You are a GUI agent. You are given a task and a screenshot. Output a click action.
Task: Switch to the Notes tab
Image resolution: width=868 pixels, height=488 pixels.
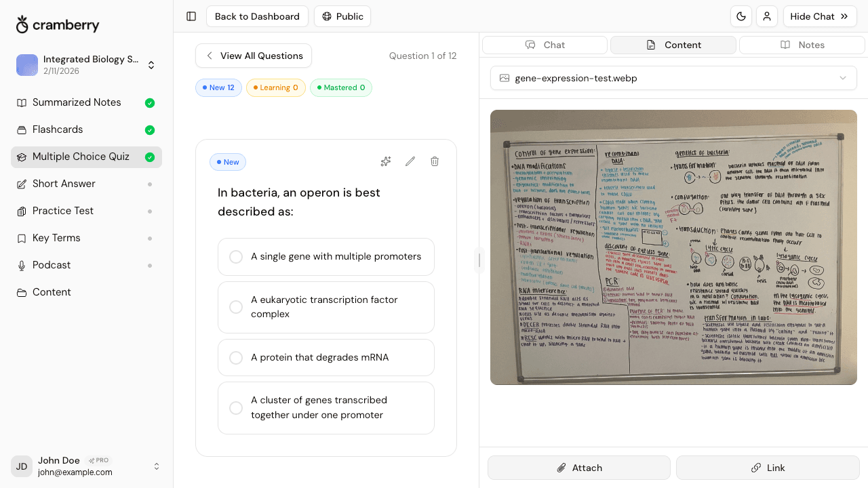(802, 45)
